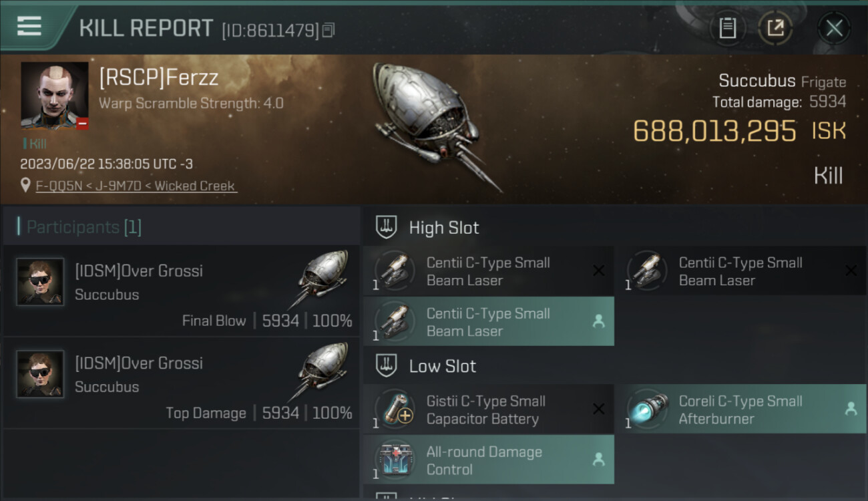
Task: Click Succubus ship icon in Top Damage row
Action: 321,371
